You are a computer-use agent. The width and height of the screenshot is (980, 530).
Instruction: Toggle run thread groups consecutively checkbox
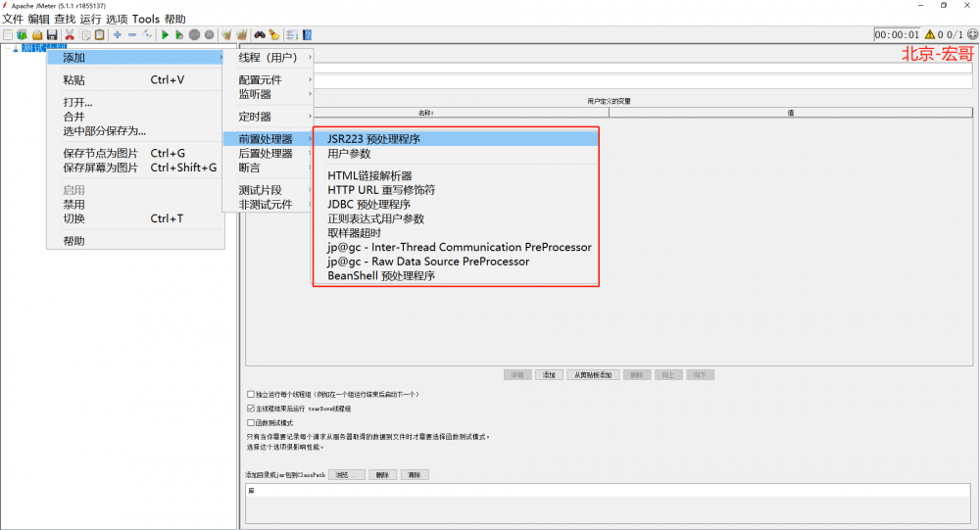[x=251, y=395]
